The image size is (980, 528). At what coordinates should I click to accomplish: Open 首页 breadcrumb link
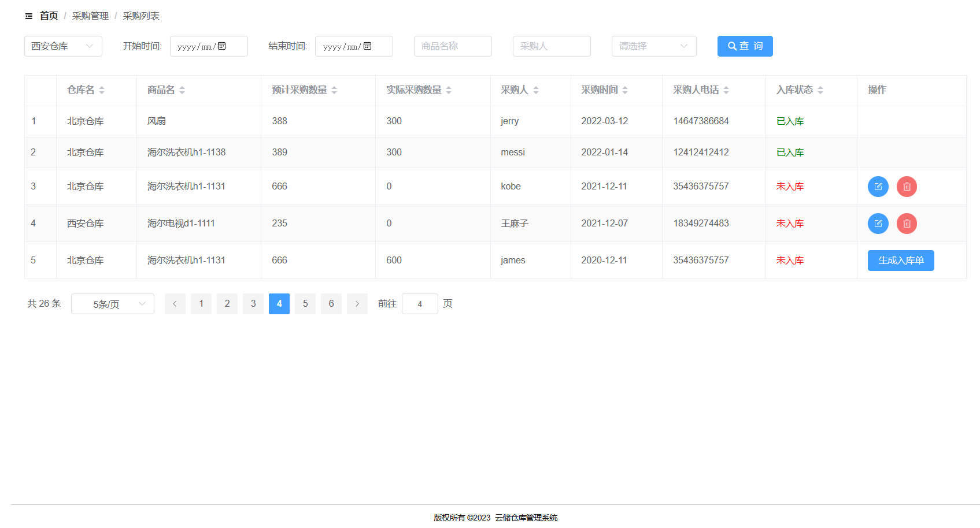(x=49, y=16)
